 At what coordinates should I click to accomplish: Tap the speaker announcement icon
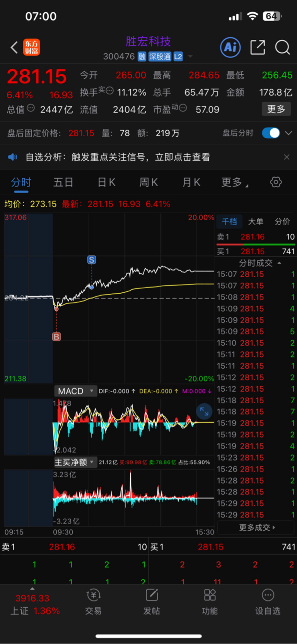13,157
